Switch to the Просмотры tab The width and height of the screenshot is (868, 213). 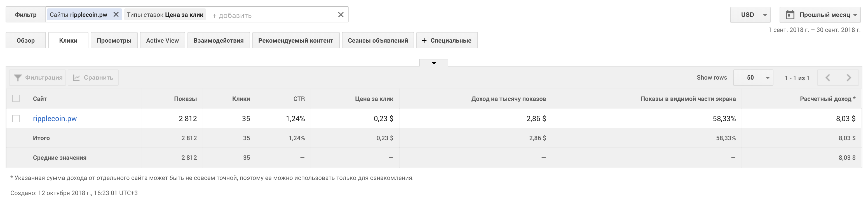tap(114, 41)
